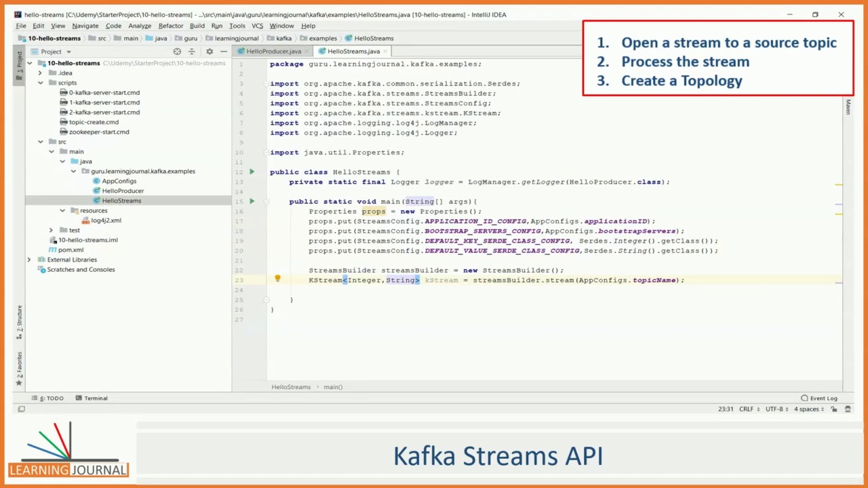Click the HelloStreams breadcrumb below editor

[x=291, y=387]
